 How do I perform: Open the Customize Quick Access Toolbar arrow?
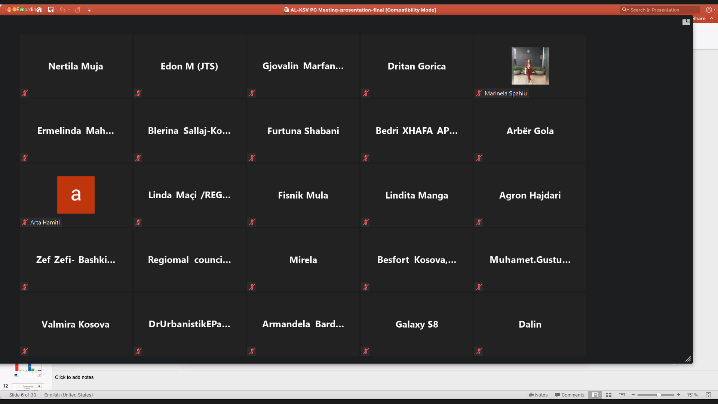89,10
